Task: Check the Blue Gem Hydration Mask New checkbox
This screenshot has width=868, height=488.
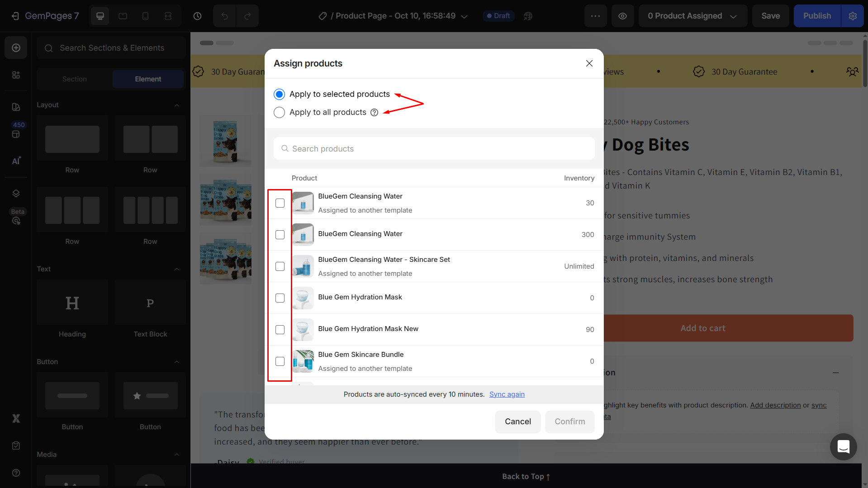Action: (280, 330)
